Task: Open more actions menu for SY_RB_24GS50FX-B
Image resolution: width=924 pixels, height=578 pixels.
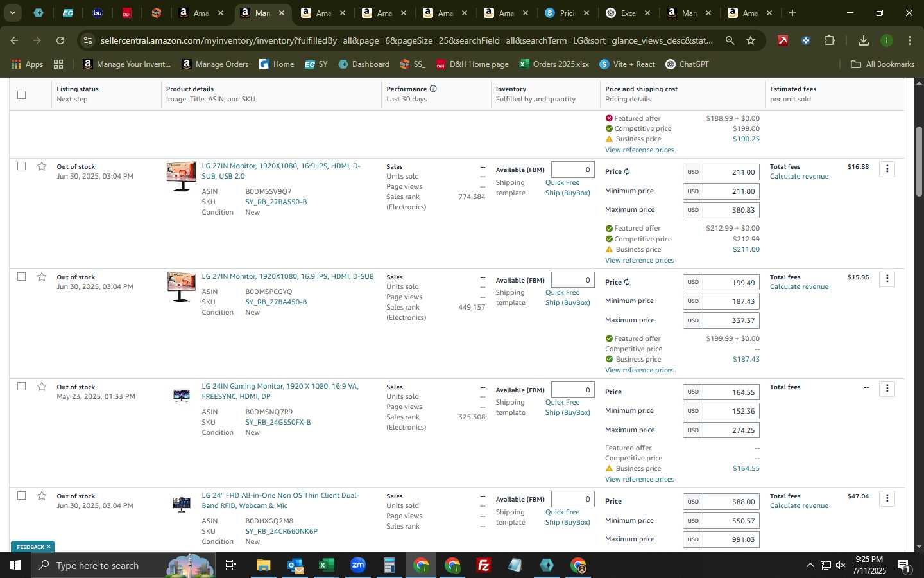Action: click(887, 389)
